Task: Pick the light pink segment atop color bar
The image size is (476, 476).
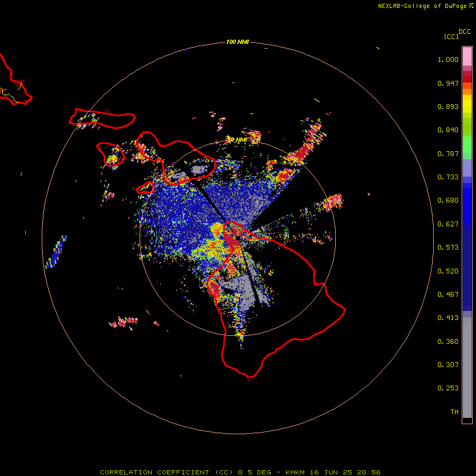Action: pos(467,57)
